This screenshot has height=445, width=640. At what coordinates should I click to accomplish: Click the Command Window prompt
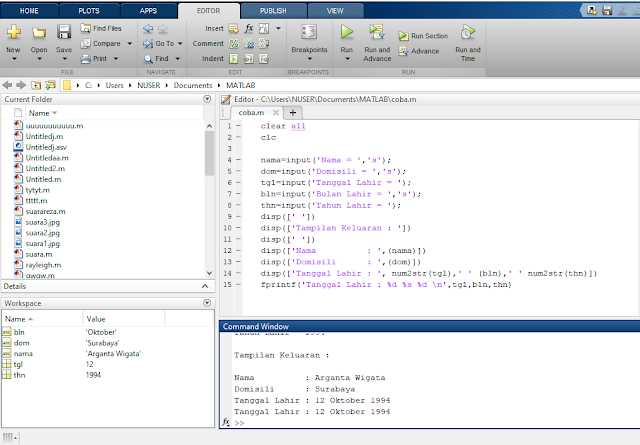tap(239, 423)
